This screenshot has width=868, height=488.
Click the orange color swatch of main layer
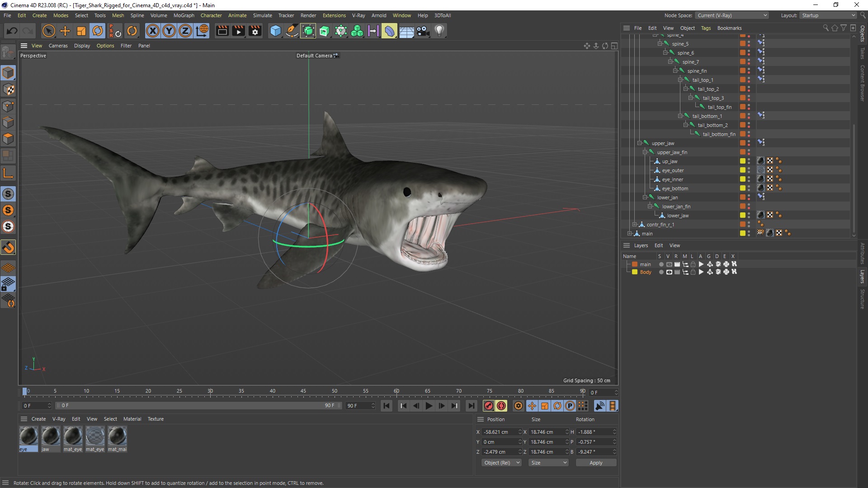tap(635, 264)
